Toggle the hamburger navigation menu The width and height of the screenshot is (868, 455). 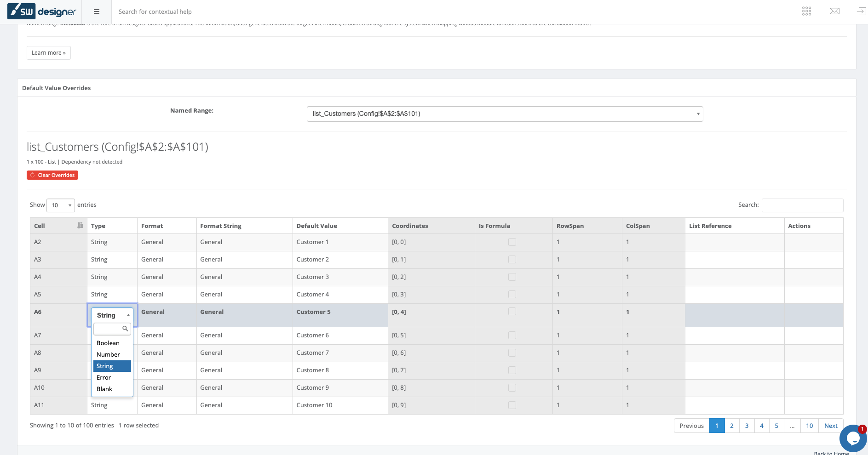tap(97, 11)
